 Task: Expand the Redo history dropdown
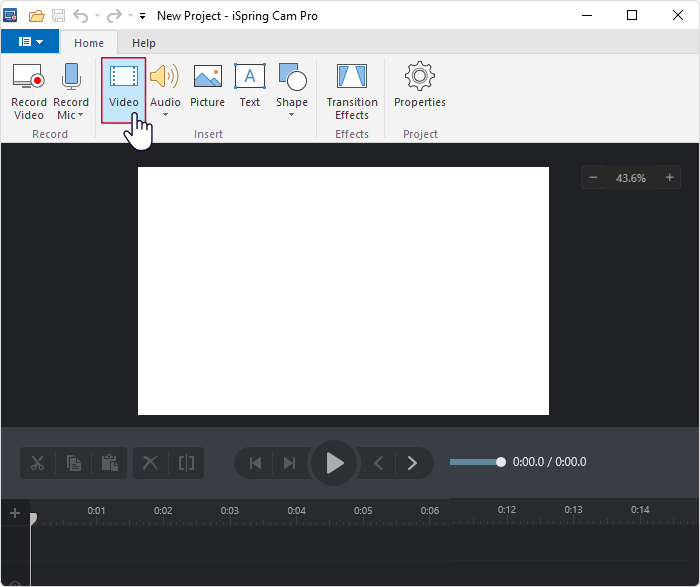coord(130,16)
